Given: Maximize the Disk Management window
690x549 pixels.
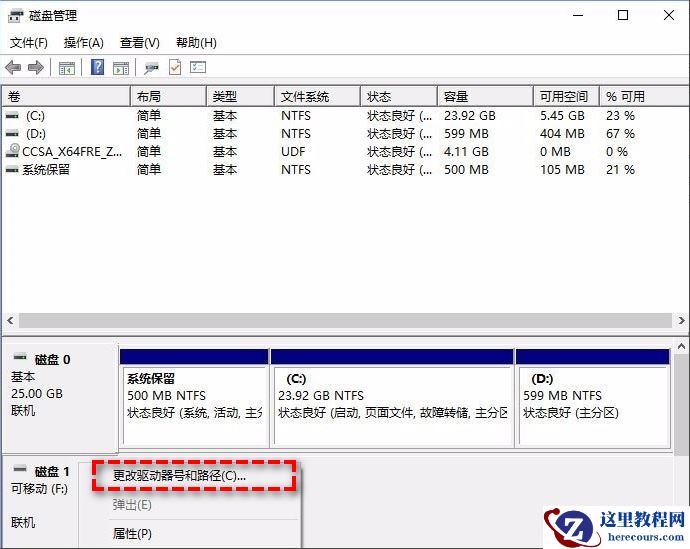Looking at the screenshot, I should pyautogui.click(x=623, y=15).
